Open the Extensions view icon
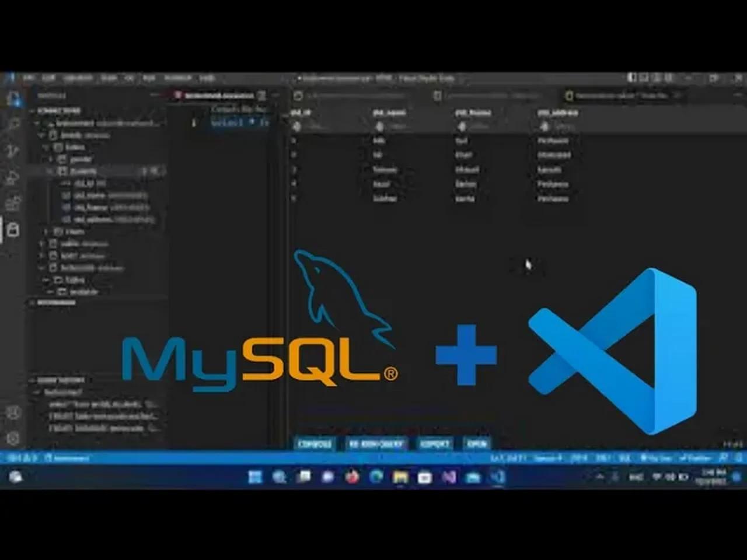The width and height of the screenshot is (747, 560). 13,204
